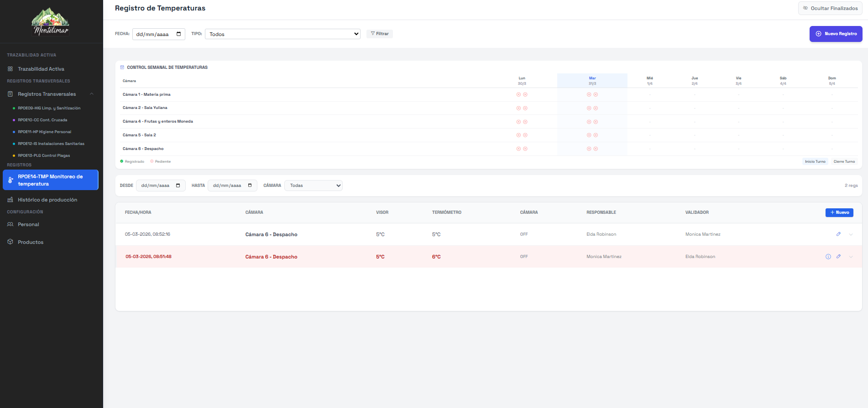Click the 6°C thermometer value in red row

click(436, 257)
